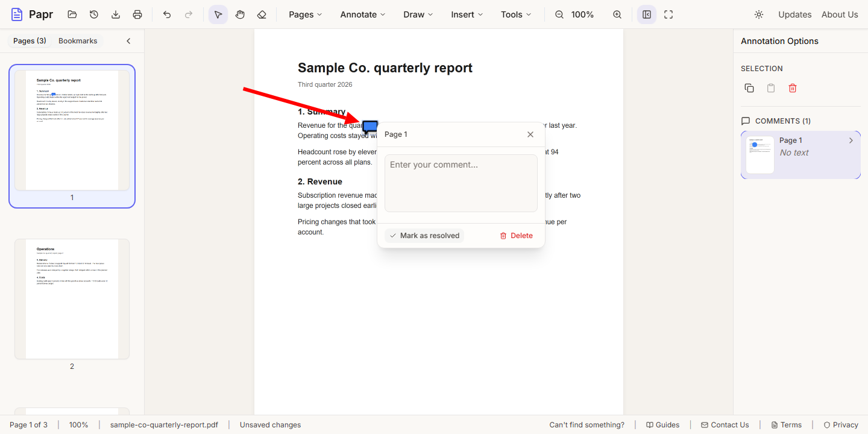This screenshot has height=434, width=868.
Task: Expand the Page 1 comment entry chevron
Action: click(851, 140)
